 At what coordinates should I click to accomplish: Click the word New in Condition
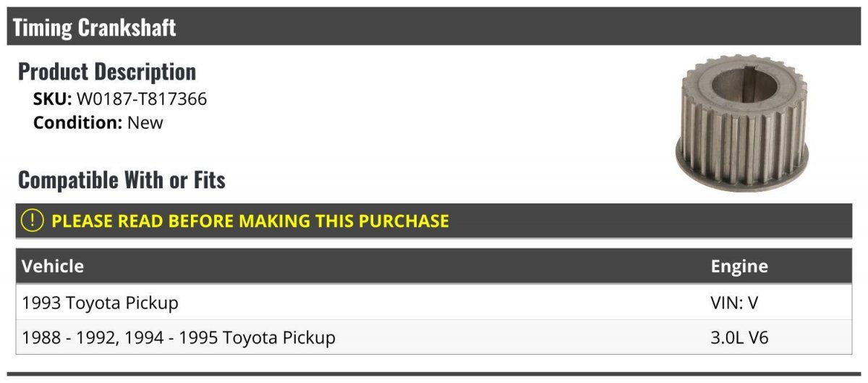point(145,123)
